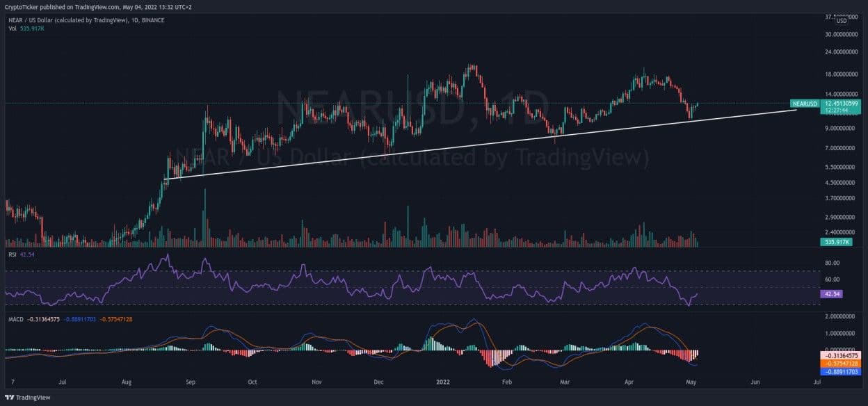Open the USD currency selector
The image size is (868, 406).
(x=841, y=21)
